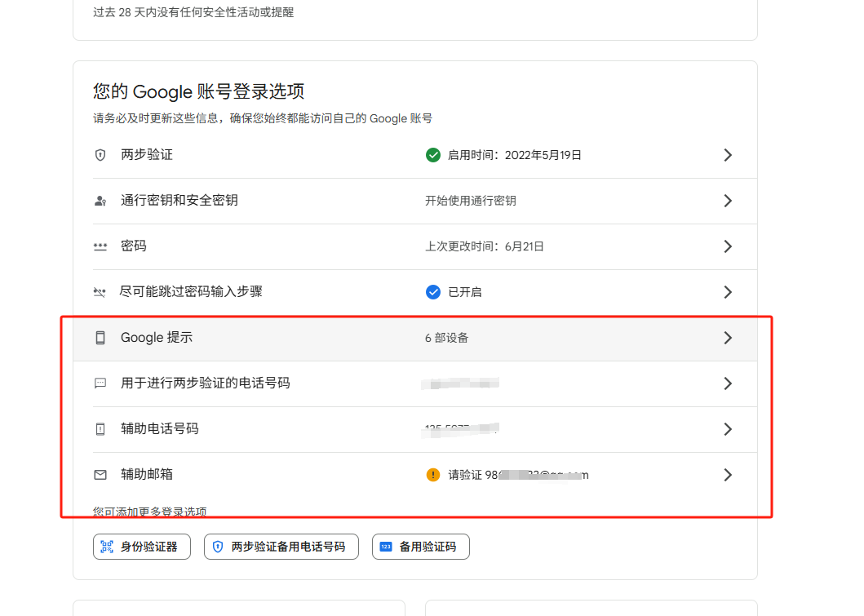Click the skip-password icon beside 尽可能跳过密码输入步骤
This screenshot has height=616, width=864.
click(x=100, y=292)
